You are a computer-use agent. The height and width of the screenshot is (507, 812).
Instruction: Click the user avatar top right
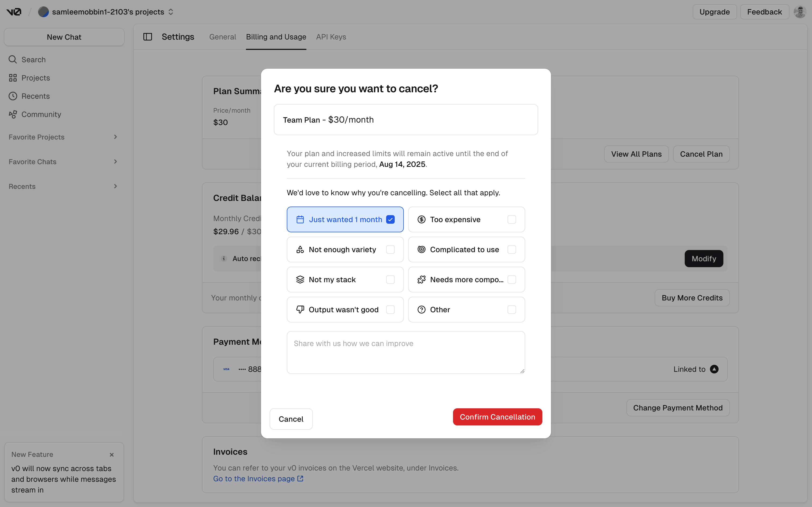coord(800,12)
